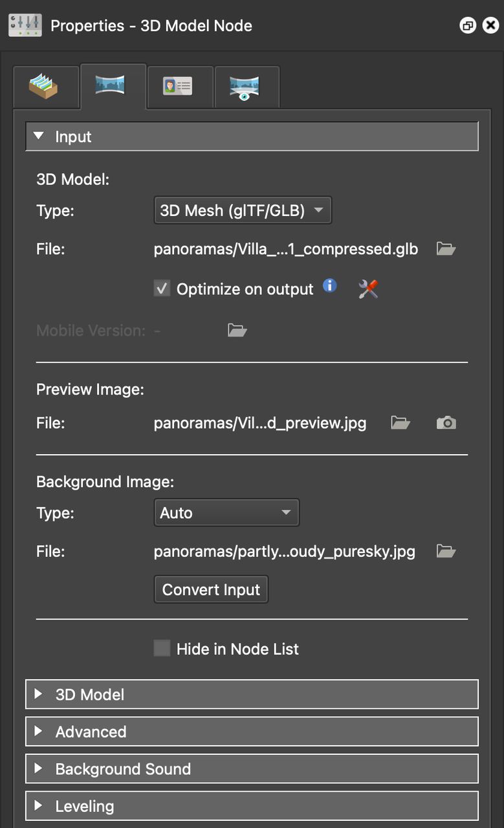Expand the Advanced section
The image size is (504, 828).
(252, 732)
